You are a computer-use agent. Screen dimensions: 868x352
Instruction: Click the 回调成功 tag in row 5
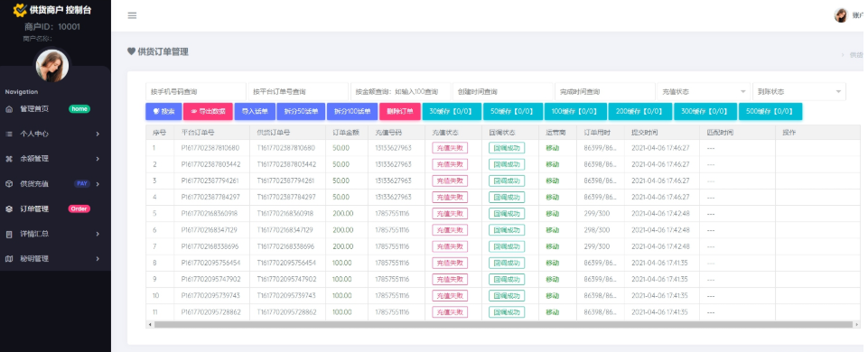pyautogui.click(x=507, y=214)
